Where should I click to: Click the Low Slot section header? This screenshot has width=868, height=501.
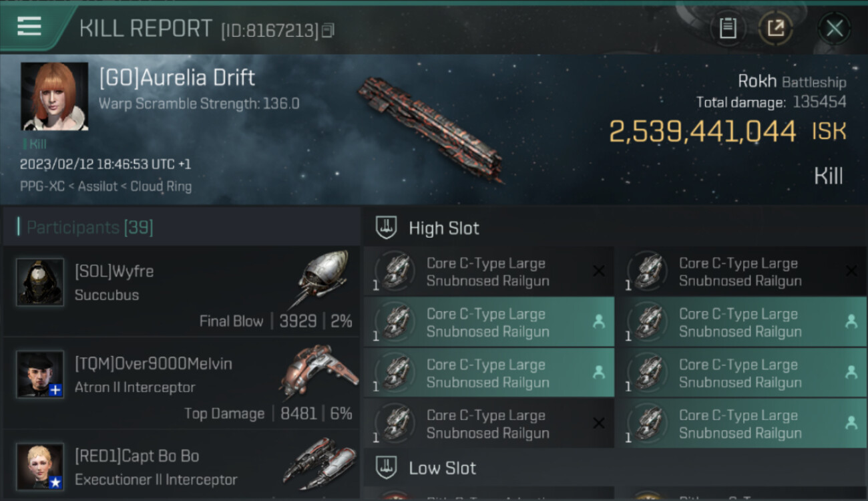pyautogui.click(x=442, y=468)
